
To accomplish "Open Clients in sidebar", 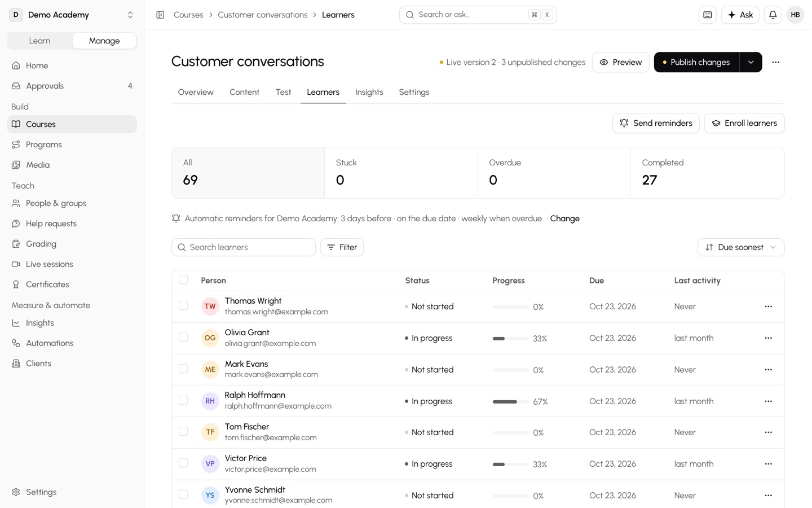I will coord(72,364).
